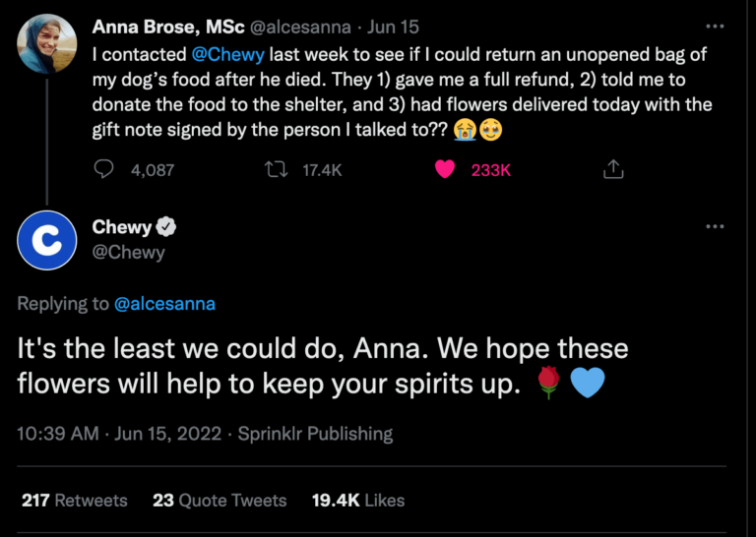
Task: View the 217 Retweets list
Action: click(75, 500)
